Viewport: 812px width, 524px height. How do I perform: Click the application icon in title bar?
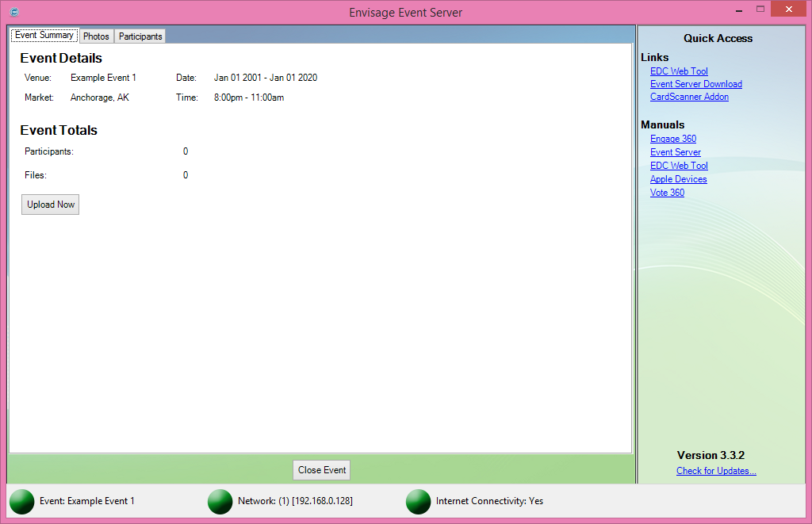click(x=14, y=12)
